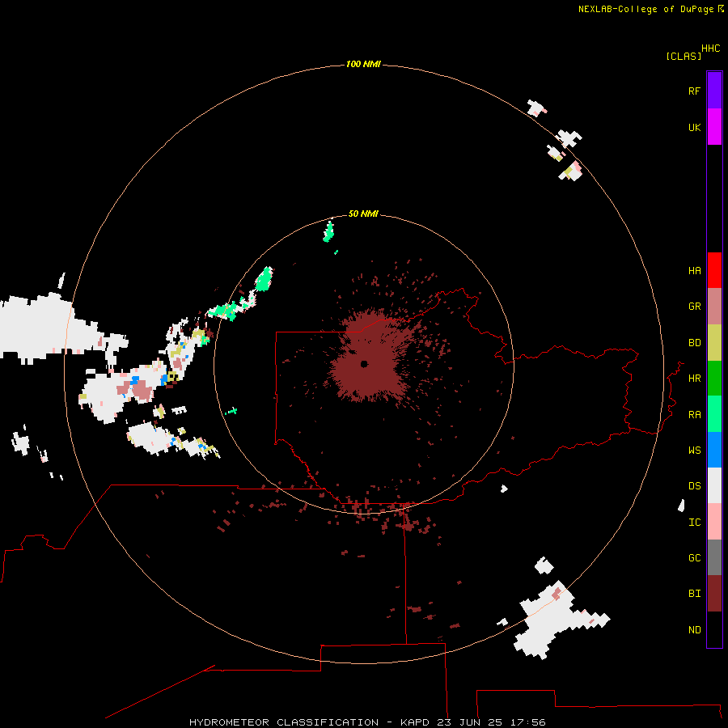Select the IC pink legend swatch
The height and width of the screenshot is (728, 728).
click(x=714, y=522)
